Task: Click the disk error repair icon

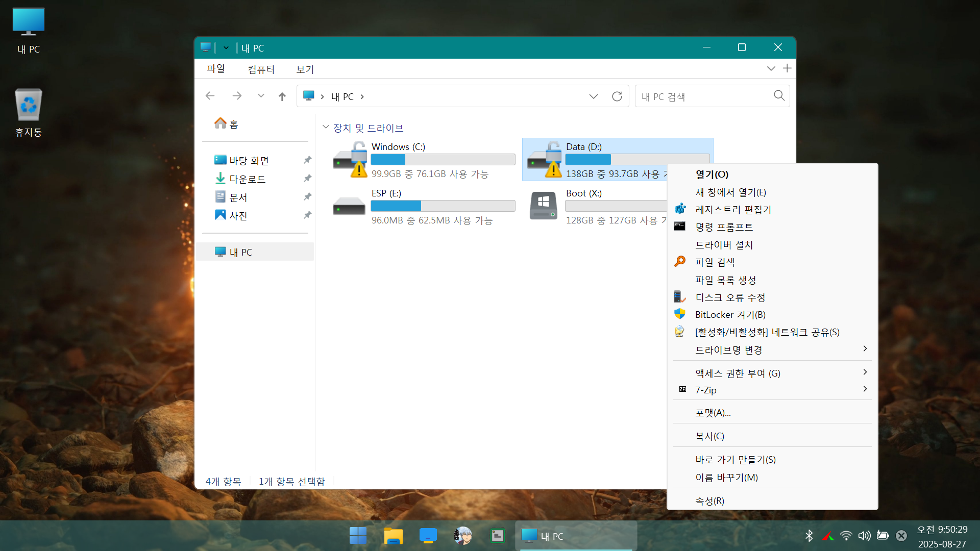Action: pyautogui.click(x=679, y=297)
